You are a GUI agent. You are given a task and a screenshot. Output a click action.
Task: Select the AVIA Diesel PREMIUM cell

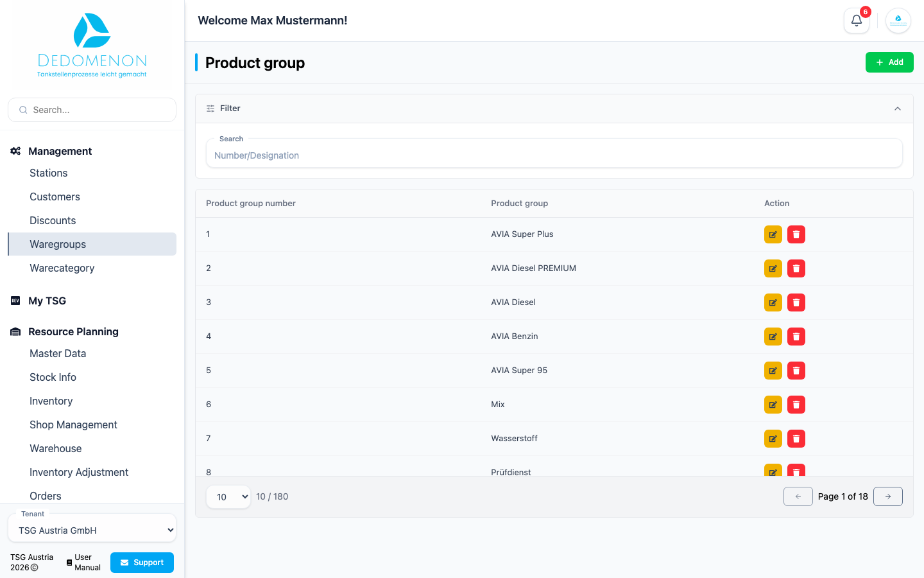point(533,268)
